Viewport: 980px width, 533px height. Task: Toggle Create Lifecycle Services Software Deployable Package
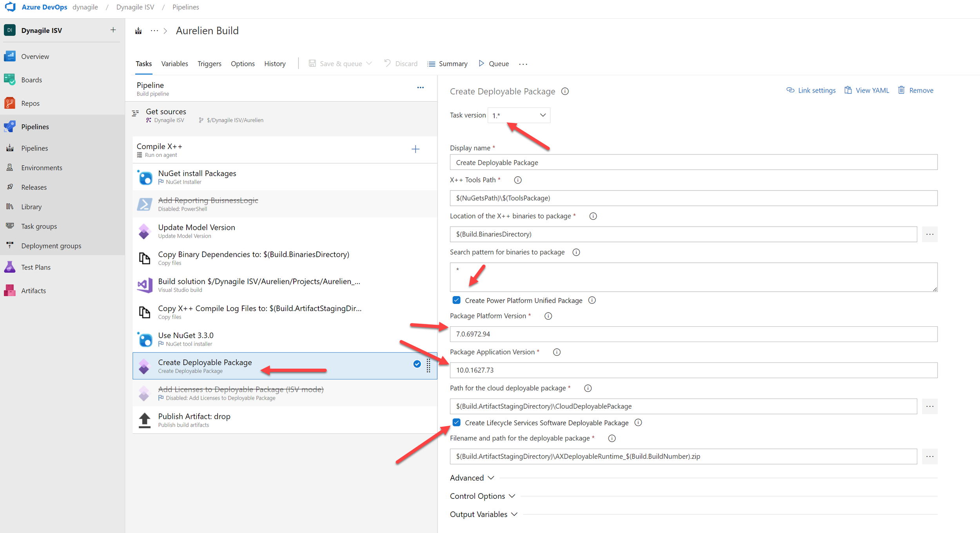click(x=456, y=422)
